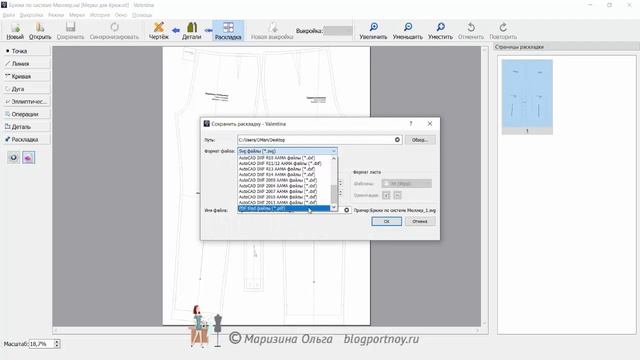Open the Файл menu
The image size is (640, 360).
coord(9,15)
